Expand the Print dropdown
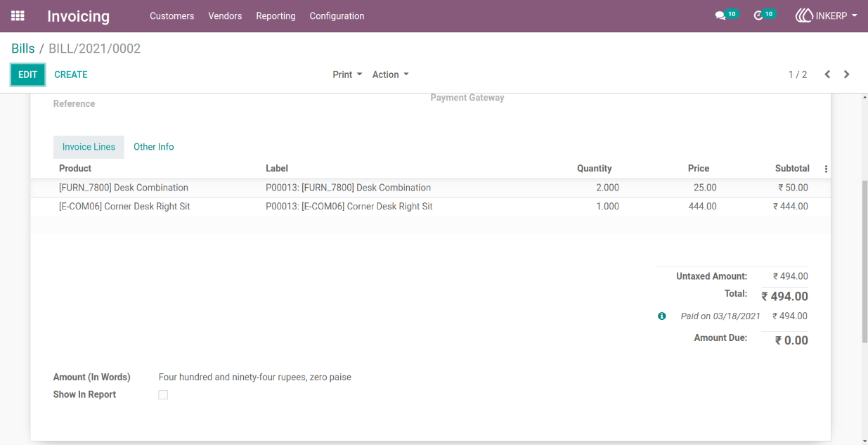868x445 pixels. [x=347, y=75]
